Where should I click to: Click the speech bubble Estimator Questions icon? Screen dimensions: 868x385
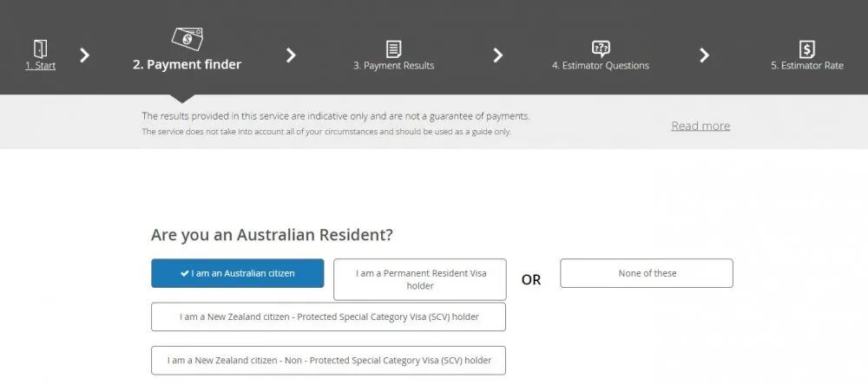600,49
